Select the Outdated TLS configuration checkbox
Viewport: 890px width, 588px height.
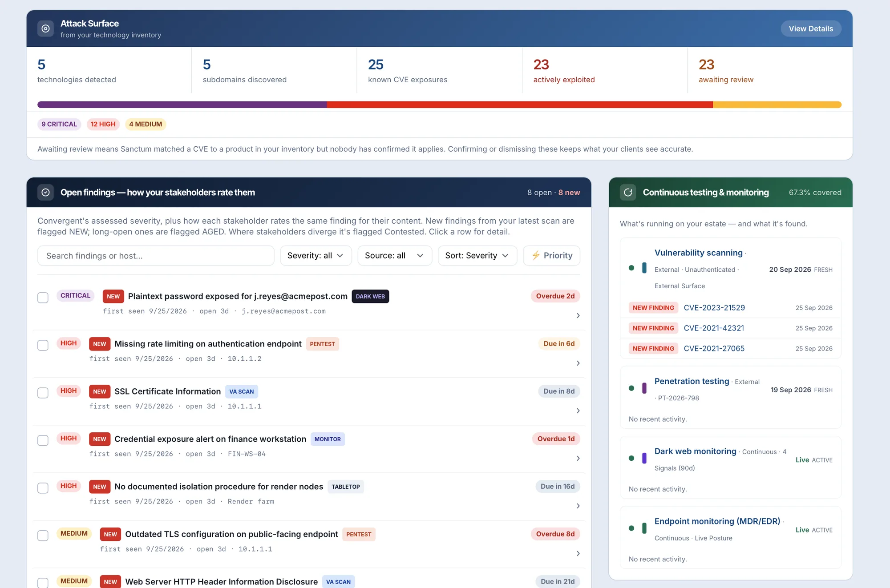click(x=43, y=536)
